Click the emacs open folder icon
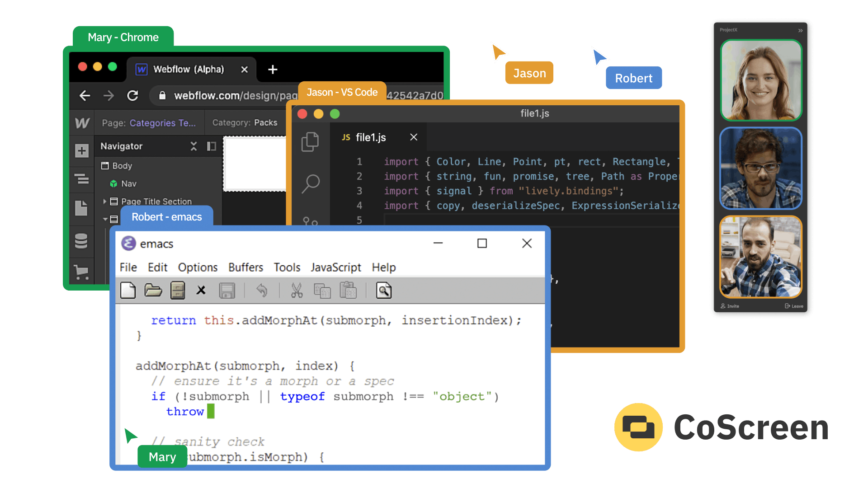 pos(153,291)
